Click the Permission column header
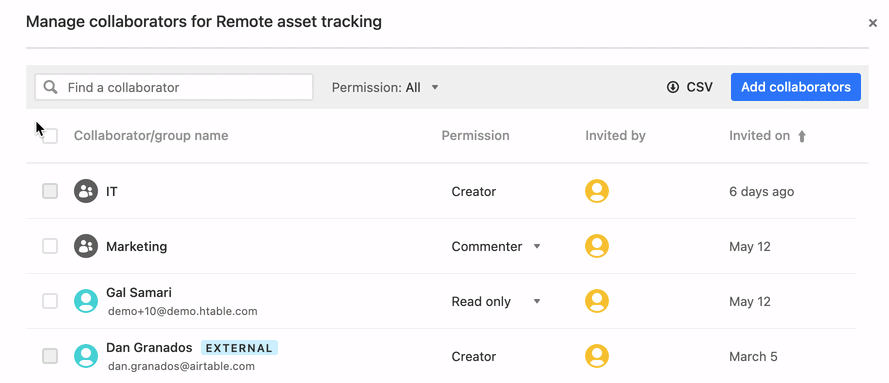This screenshot has height=383, width=889. pyautogui.click(x=475, y=136)
